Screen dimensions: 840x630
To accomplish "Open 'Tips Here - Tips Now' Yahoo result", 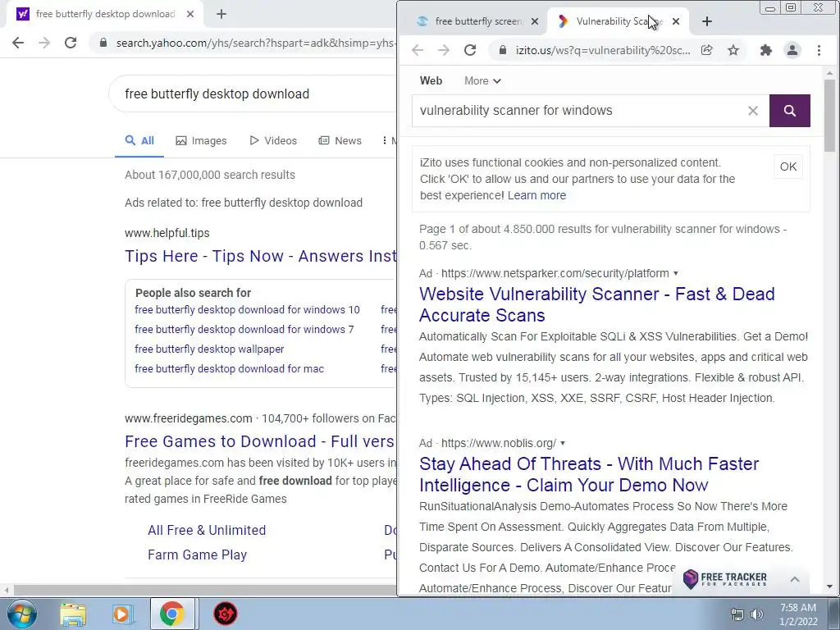I will [261, 256].
